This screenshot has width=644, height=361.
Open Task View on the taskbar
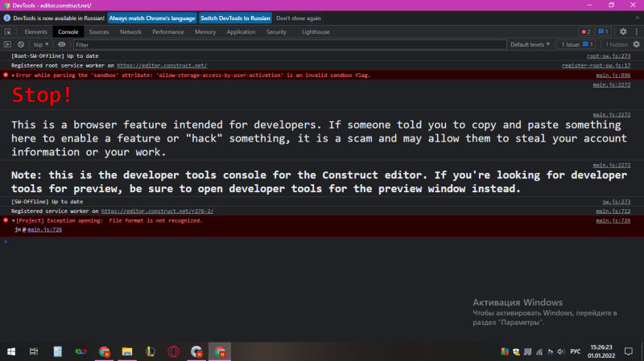(34, 351)
